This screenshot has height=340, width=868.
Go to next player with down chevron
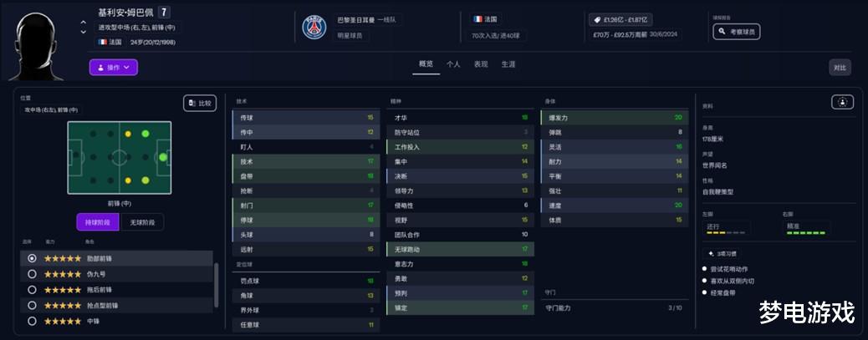[x=84, y=32]
